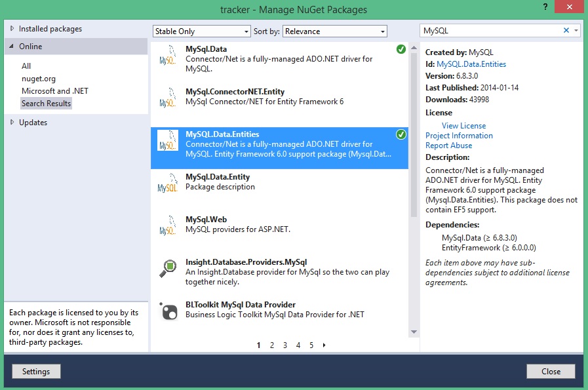
Task: Click green installed checkmark on MySql.Data
Action: pyautogui.click(x=401, y=49)
